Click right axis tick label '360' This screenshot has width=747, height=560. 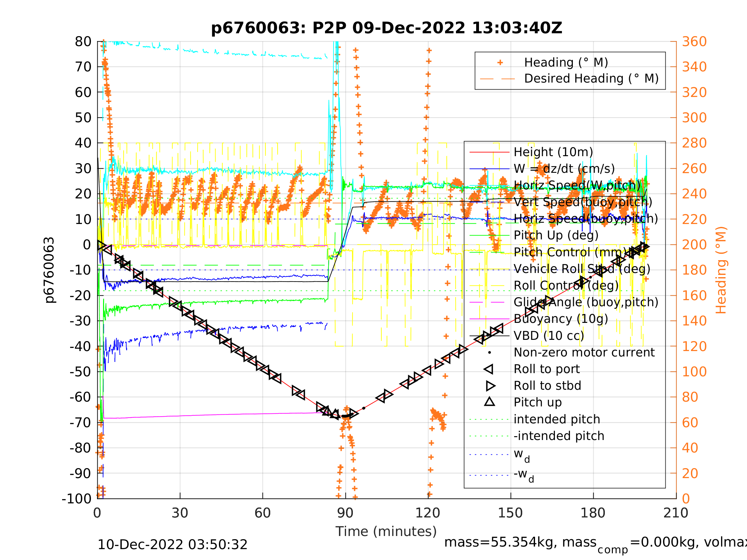pyautogui.click(x=694, y=42)
